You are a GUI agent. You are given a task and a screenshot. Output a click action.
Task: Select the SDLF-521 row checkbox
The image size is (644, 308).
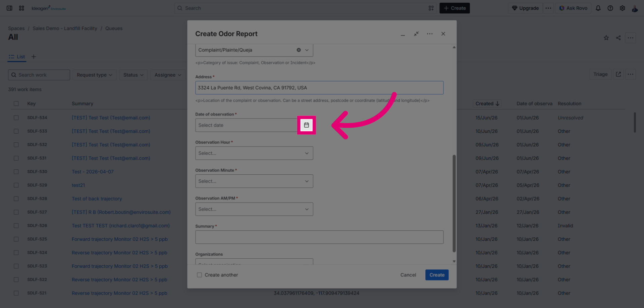click(x=16, y=293)
